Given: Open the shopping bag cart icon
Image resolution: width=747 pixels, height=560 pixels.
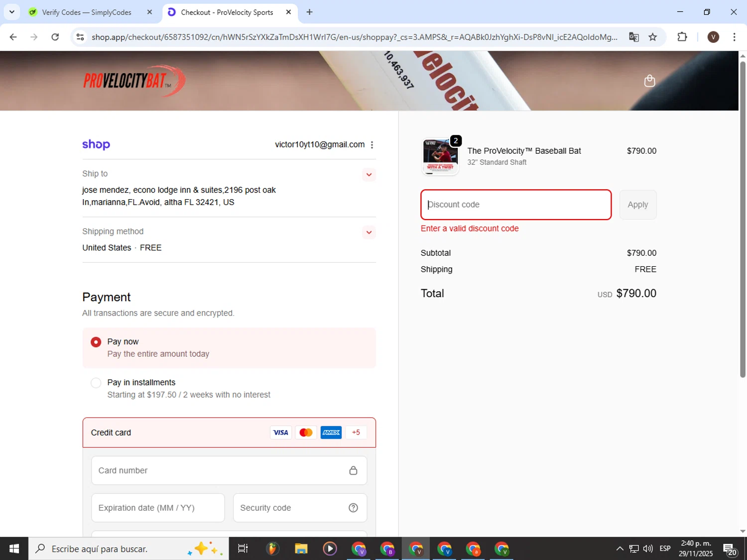Looking at the screenshot, I should coord(649,81).
